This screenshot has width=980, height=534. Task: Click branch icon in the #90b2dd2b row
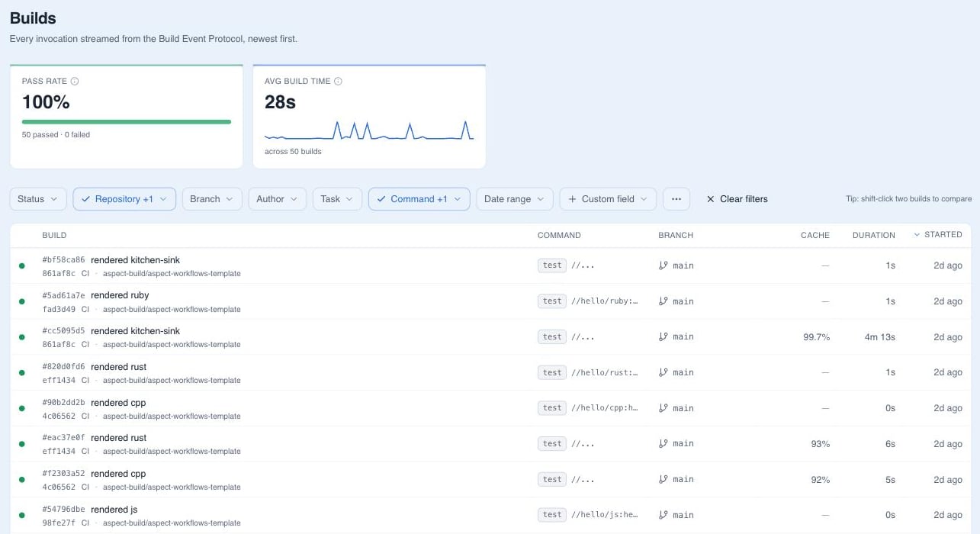coord(663,408)
